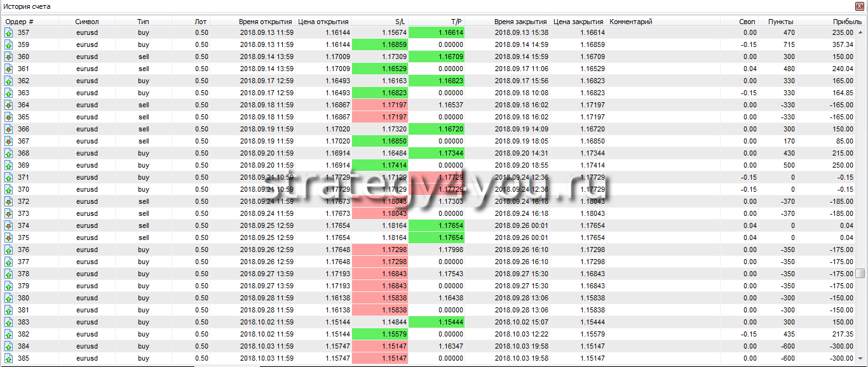Image resolution: width=868 pixels, height=367 pixels.
Task: Select the buy icon on order 385
Action: pyautogui.click(x=9, y=358)
